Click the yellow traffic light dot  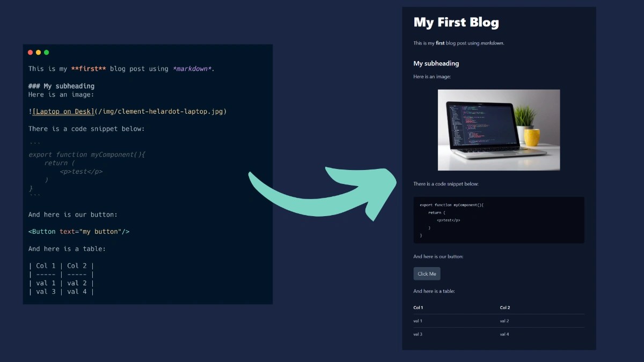[38, 52]
